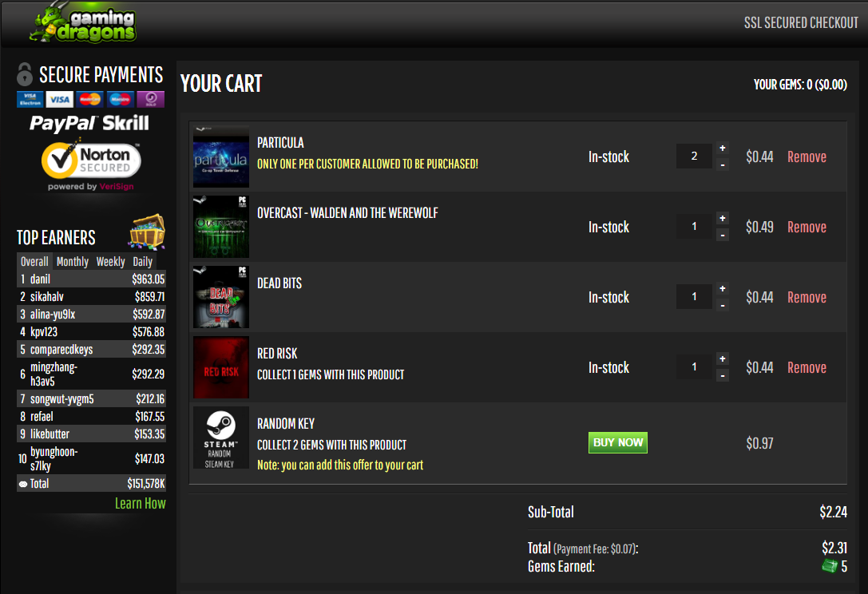This screenshot has width=868, height=594.
Task: Click the Particula quantity field
Action: (694, 156)
